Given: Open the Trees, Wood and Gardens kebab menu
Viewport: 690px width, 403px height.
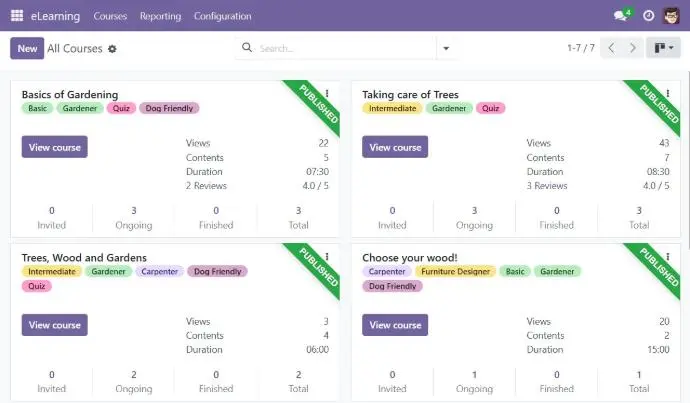Looking at the screenshot, I should click(x=327, y=256).
